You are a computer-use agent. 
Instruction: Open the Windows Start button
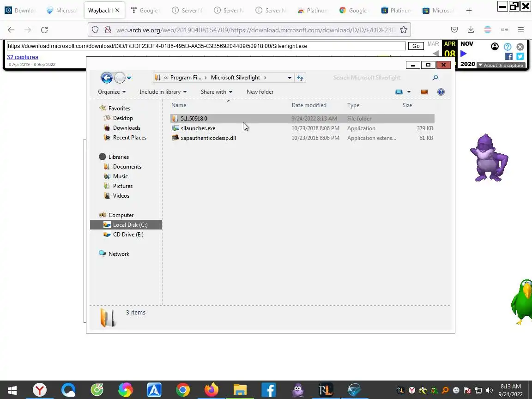pos(12,390)
